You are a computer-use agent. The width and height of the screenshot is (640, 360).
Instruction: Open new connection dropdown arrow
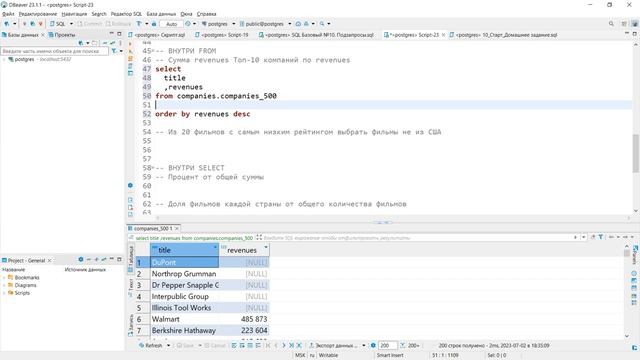pyautogui.click(x=15, y=24)
